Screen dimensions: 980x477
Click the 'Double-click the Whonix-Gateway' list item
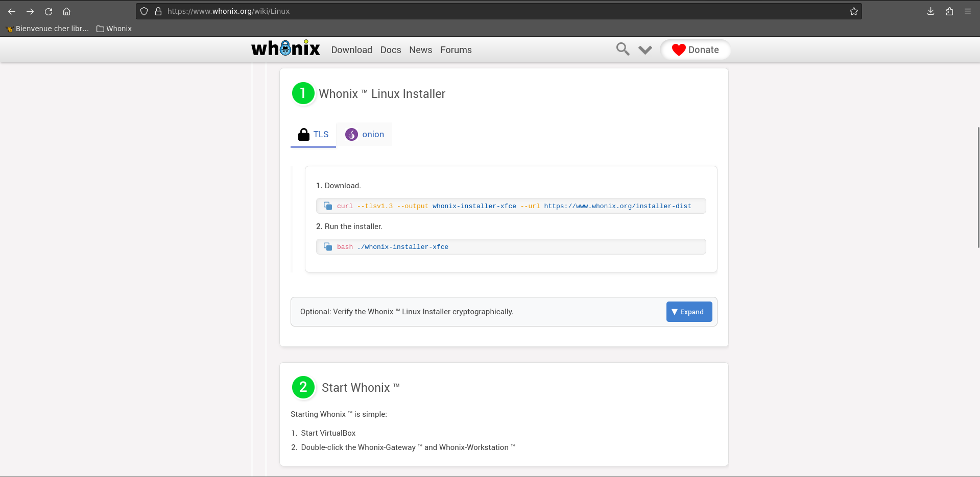click(408, 447)
